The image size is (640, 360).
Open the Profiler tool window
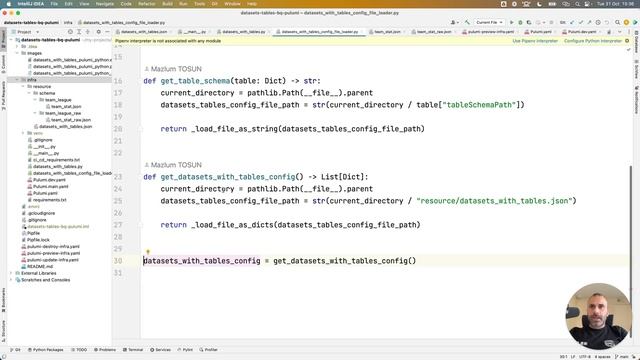[209, 350]
